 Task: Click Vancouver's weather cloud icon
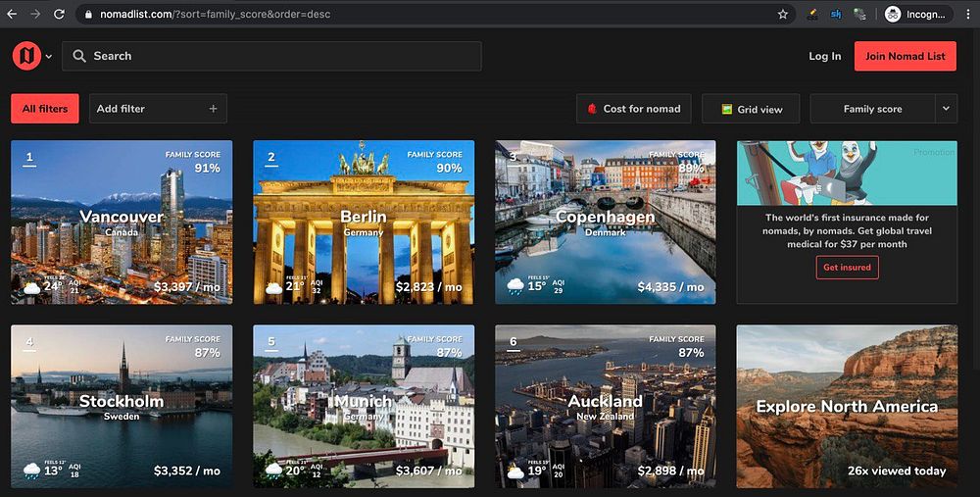(x=32, y=287)
